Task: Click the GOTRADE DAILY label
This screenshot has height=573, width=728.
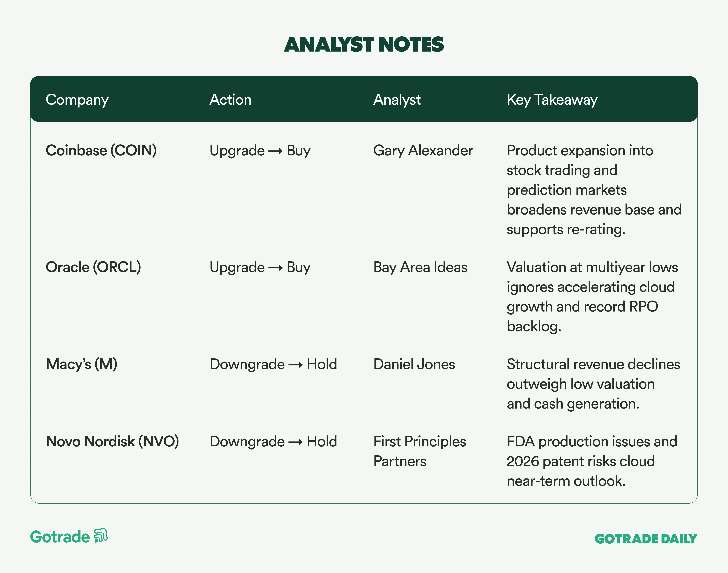Action: 646,539
